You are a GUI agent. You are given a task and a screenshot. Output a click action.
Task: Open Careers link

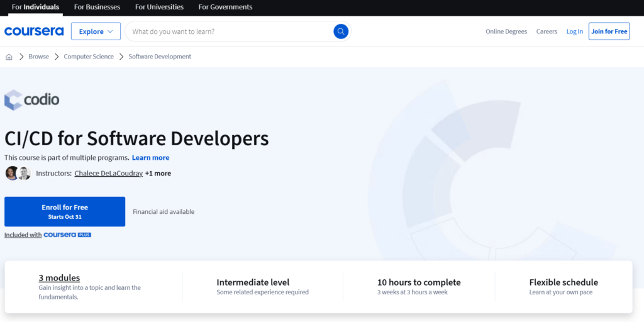pyautogui.click(x=547, y=31)
